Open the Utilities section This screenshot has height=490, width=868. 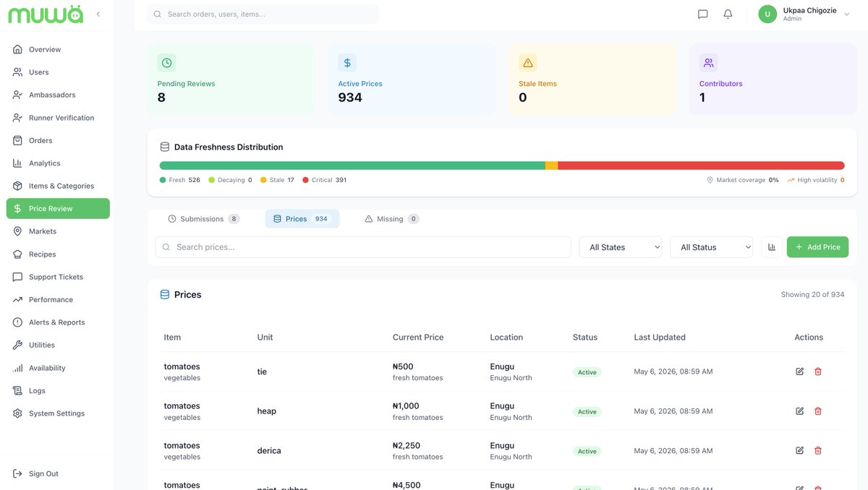[58, 345]
